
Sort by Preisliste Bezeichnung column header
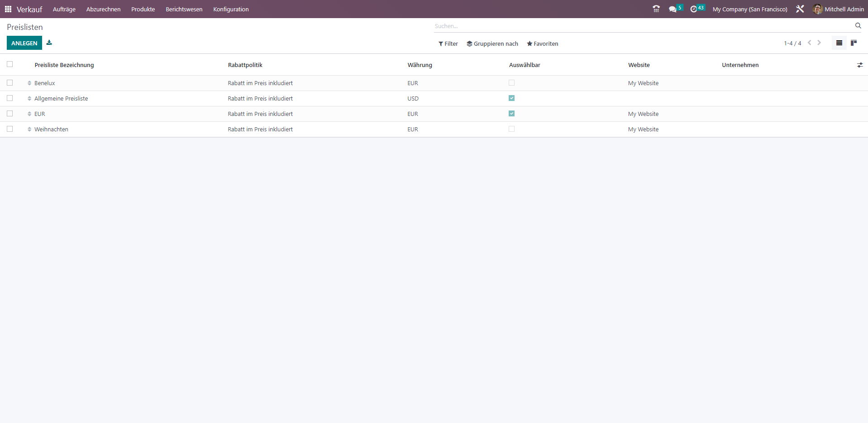[64, 65]
